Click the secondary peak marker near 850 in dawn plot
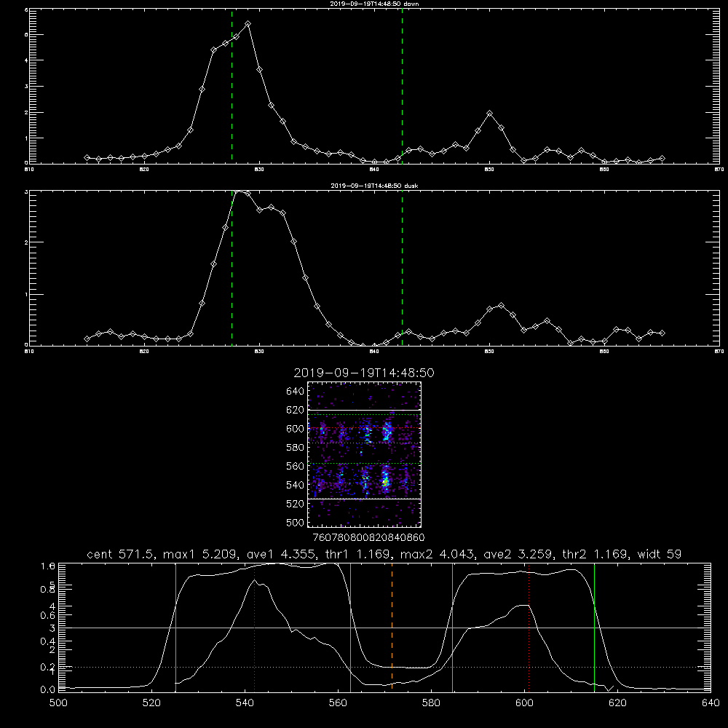Screen dimensions: 728x728 (489, 114)
